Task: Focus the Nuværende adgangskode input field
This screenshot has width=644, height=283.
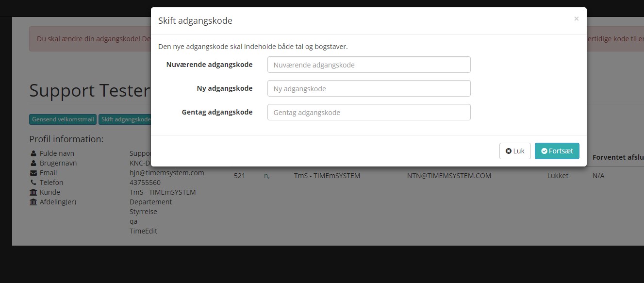Action: [x=368, y=64]
